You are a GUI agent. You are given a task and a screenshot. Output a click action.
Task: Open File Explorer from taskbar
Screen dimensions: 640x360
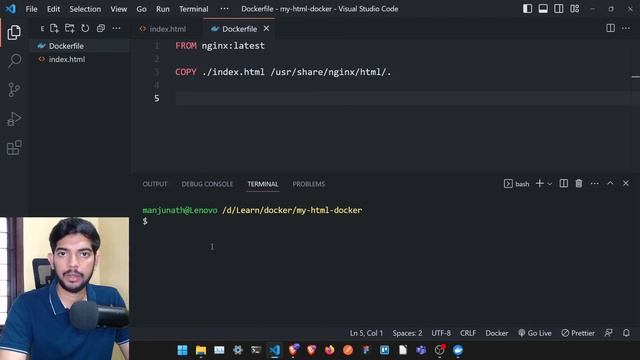coord(200,350)
